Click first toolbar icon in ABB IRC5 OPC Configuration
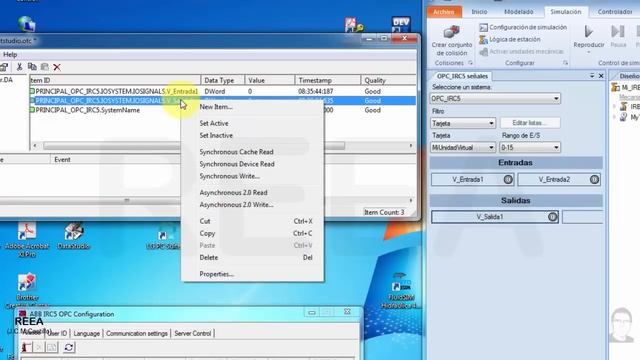The image size is (640, 360). [x=27, y=347]
